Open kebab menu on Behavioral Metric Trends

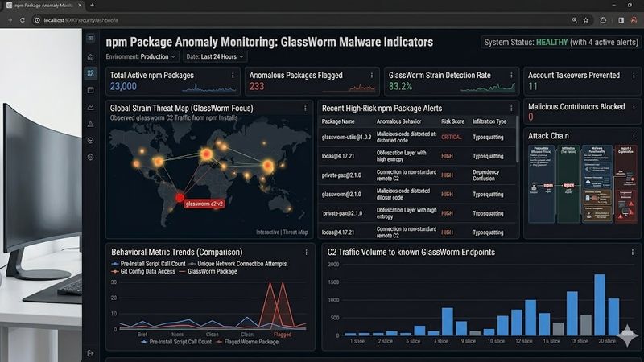306,253
